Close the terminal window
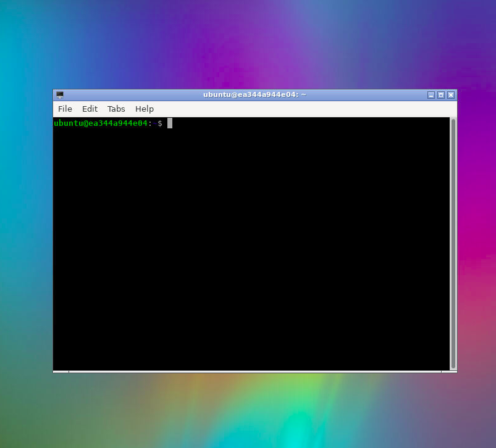This screenshot has height=448, width=496. 451,95
